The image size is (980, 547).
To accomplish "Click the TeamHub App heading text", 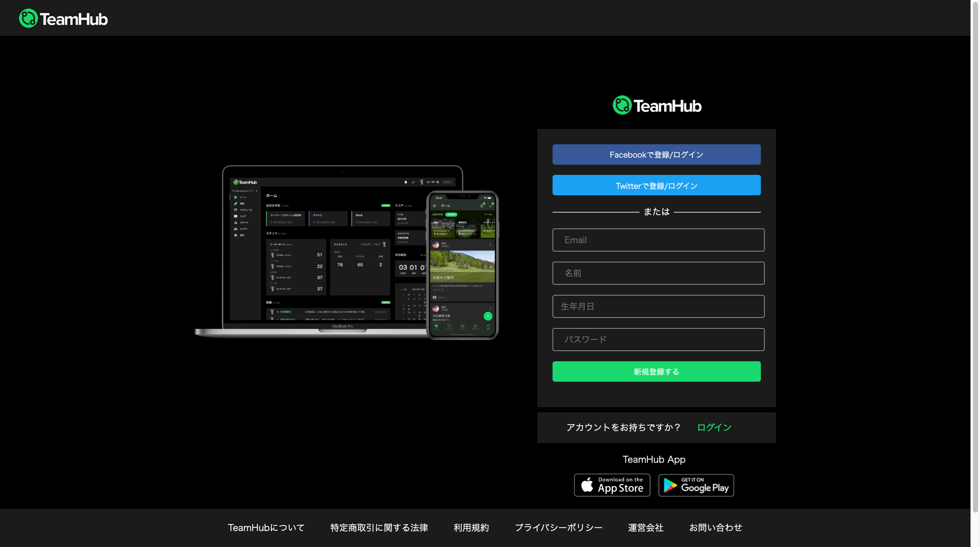I will [654, 459].
